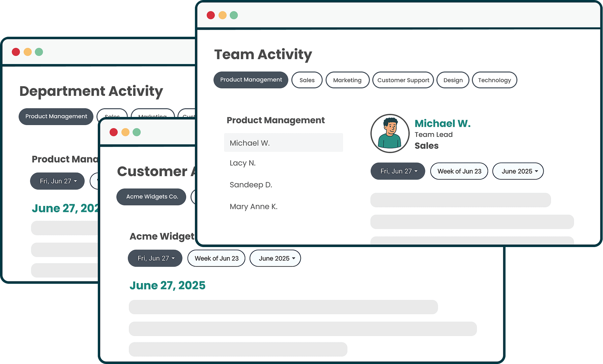
Task: Open the Technology team tab
Action: coord(494,80)
